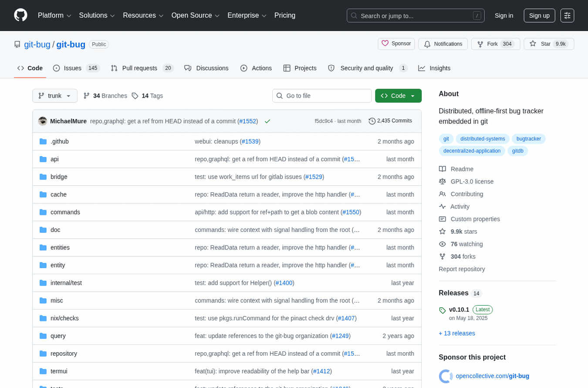588x388 pixels.
Task: Open the api folder
Action: pyautogui.click(x=54, y=159)
